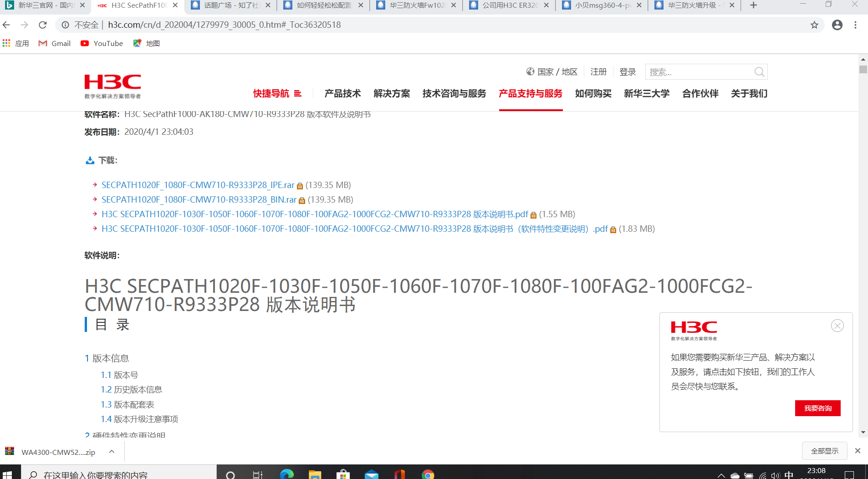Jump to 1.1 版本号 section
Image resolution: width=868 pixels, height=479 pixels.
click(119, 375)
